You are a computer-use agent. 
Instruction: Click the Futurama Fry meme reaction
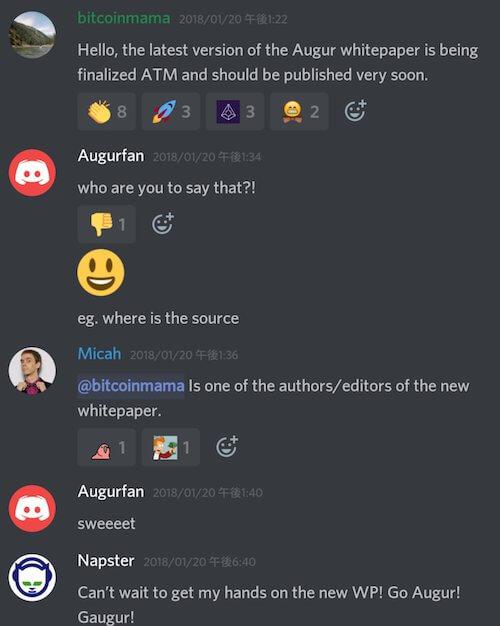pos(171,447)
